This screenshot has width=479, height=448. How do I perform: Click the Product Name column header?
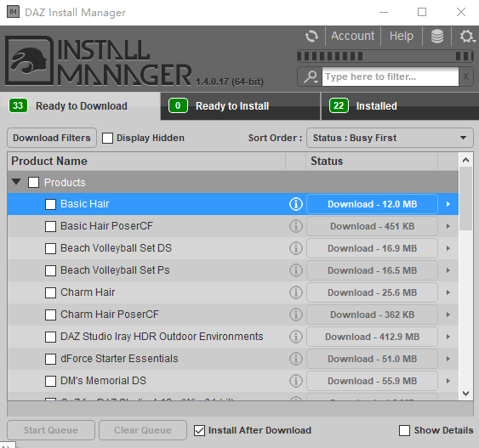point(146,162)
